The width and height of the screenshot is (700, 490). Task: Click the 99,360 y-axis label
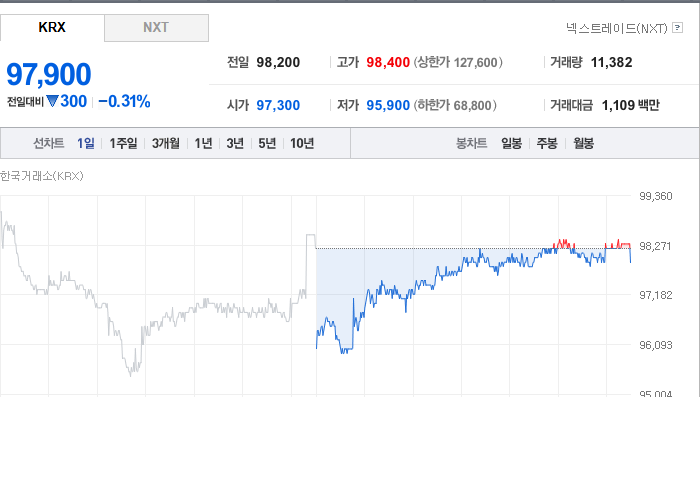656,196
